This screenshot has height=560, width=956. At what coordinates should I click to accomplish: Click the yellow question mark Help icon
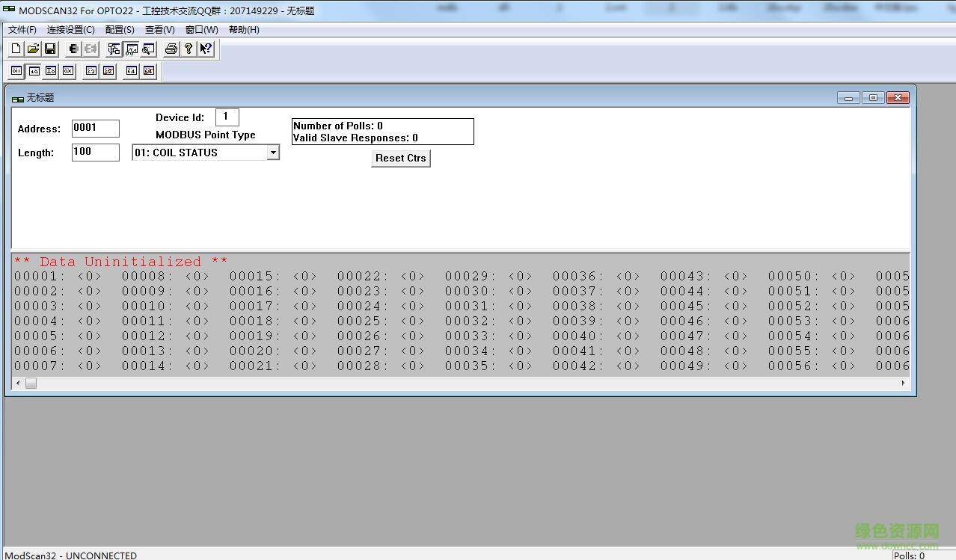(x=189, y=49)
